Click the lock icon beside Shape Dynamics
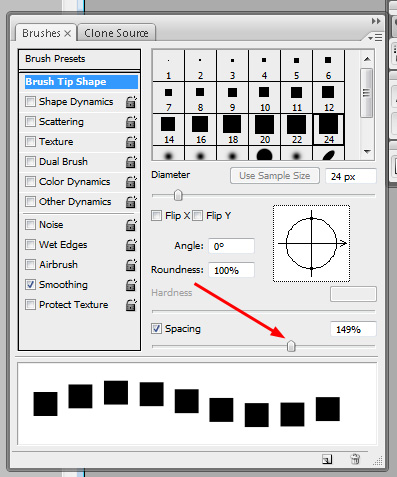 coord(131,102)
